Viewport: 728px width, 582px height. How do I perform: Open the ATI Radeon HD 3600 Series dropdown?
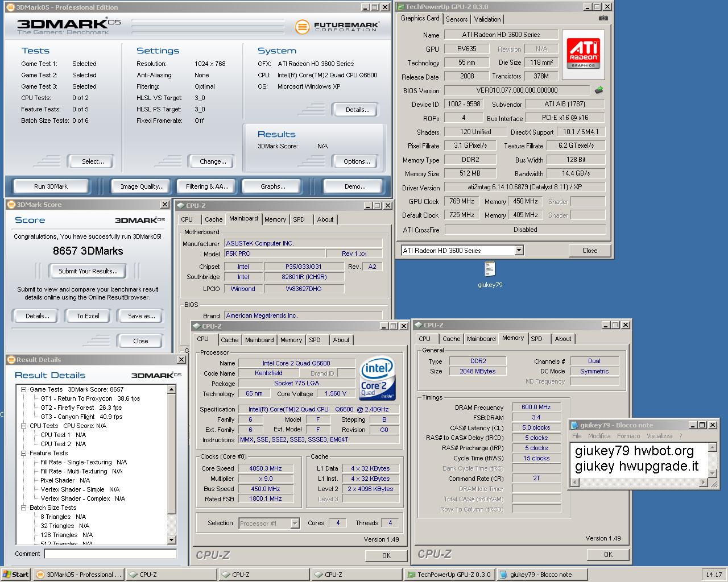tap(519, 250)
